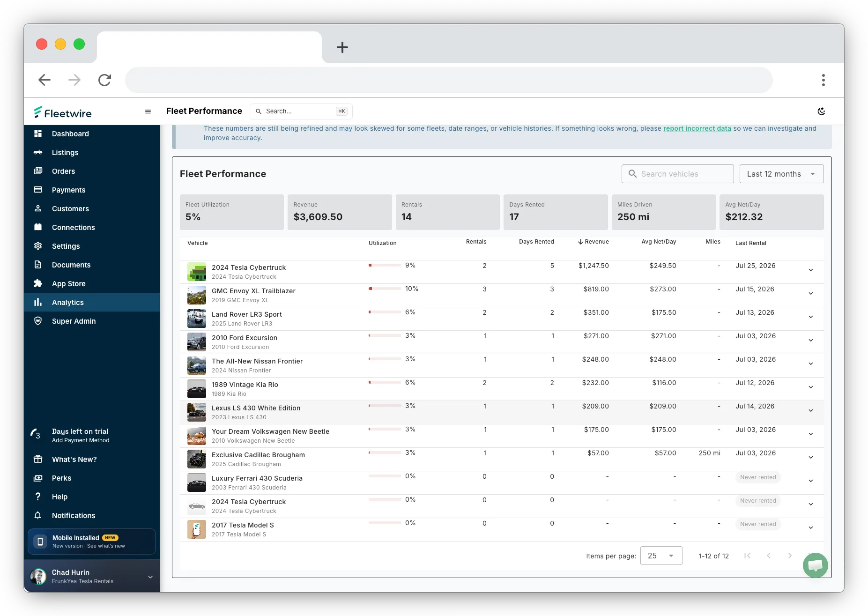Open Chad Hurin account menu

pos(92,576)
